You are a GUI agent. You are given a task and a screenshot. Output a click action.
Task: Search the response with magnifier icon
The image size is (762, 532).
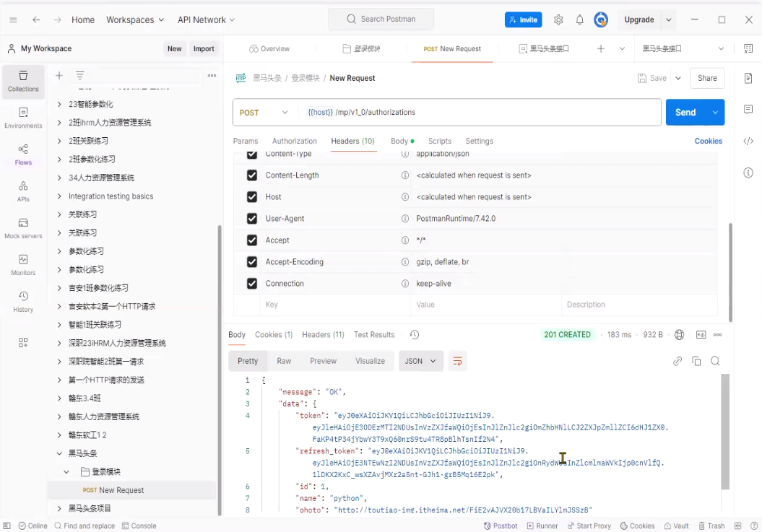tap(715, 361)
